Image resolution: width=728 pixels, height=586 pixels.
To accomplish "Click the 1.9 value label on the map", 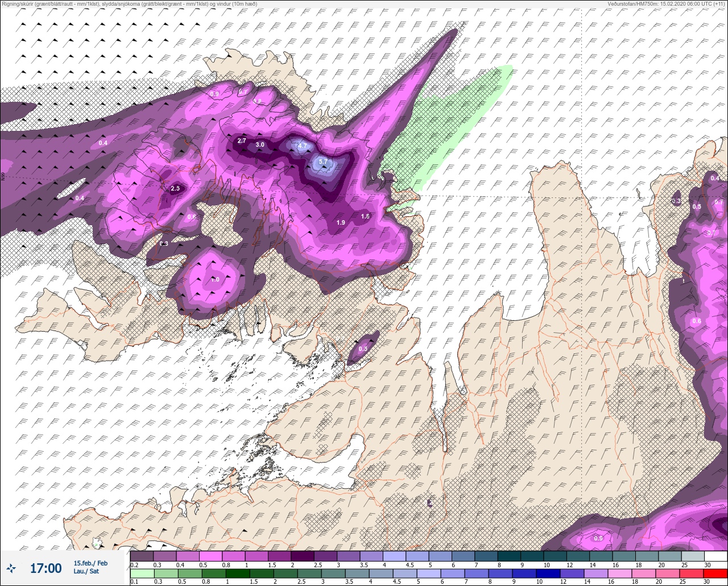I will [341, 222].
